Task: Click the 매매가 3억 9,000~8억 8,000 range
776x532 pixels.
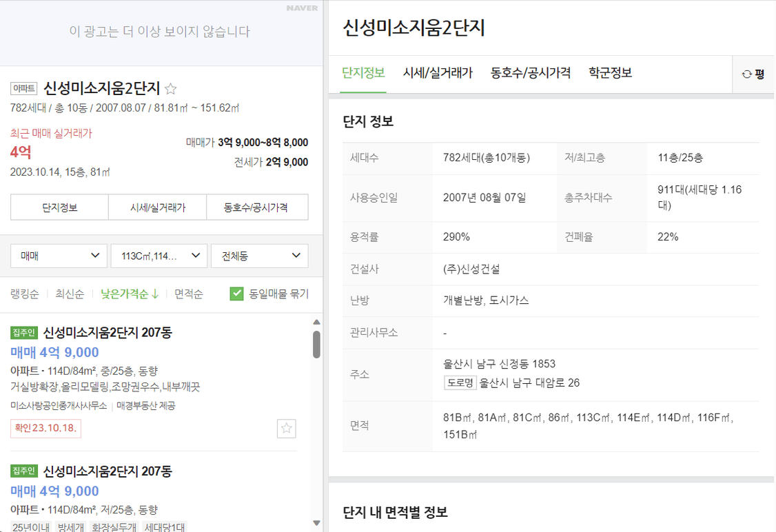Action: pos(247,143)
